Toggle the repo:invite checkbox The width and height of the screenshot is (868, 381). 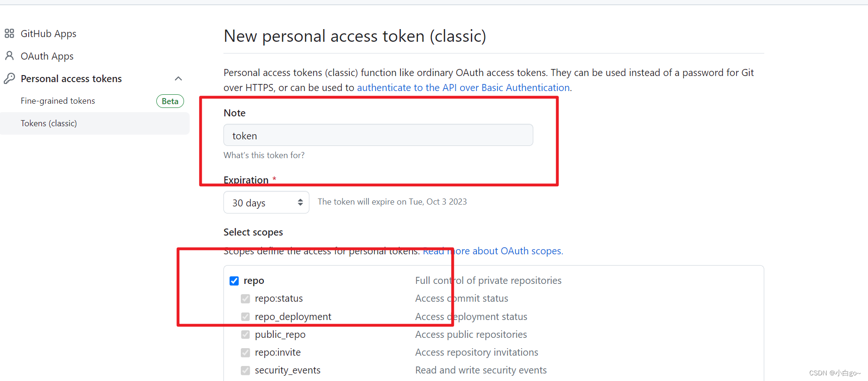[x=246, y=352]
